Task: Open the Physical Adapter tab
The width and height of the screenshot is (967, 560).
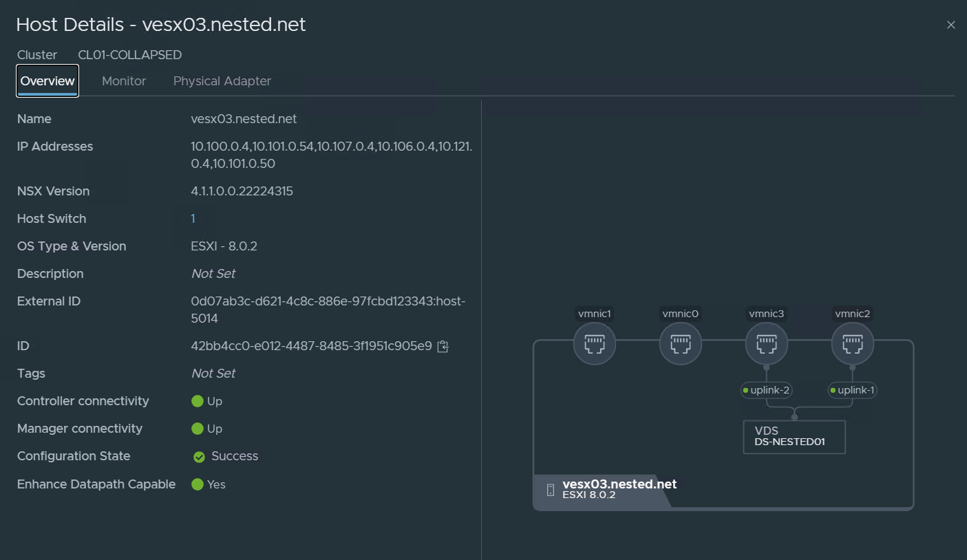Action: coord(222,81)
